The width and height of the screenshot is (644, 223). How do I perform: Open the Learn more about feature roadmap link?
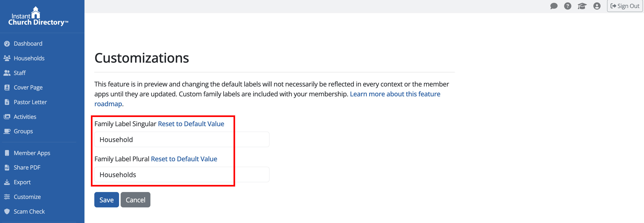click(395, 94)
